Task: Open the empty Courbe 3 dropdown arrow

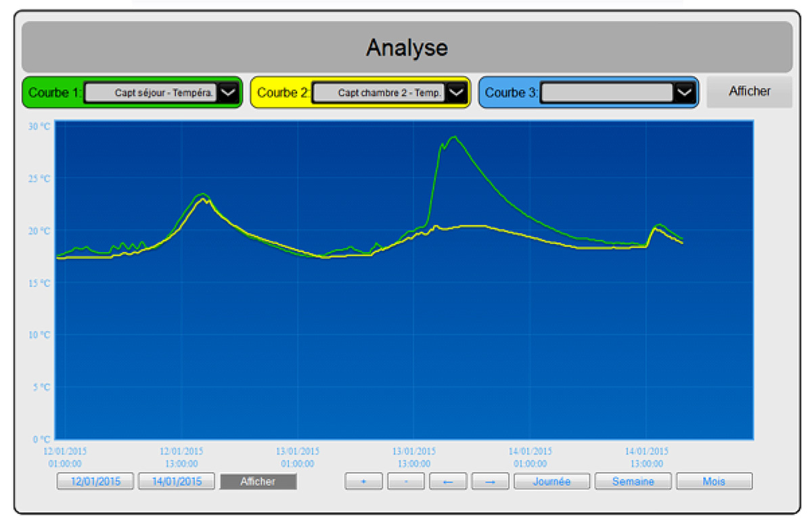Action: [x=685, y=93]
